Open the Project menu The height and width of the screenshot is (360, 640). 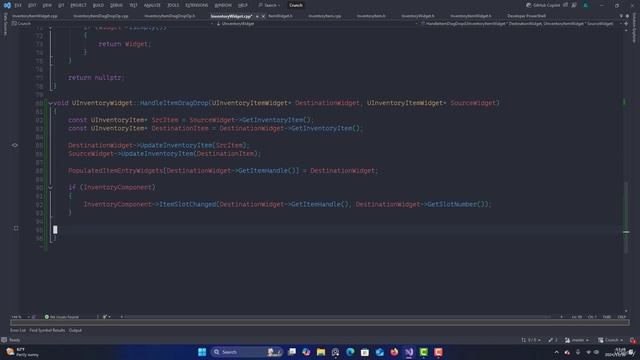[x=78, y=5]
